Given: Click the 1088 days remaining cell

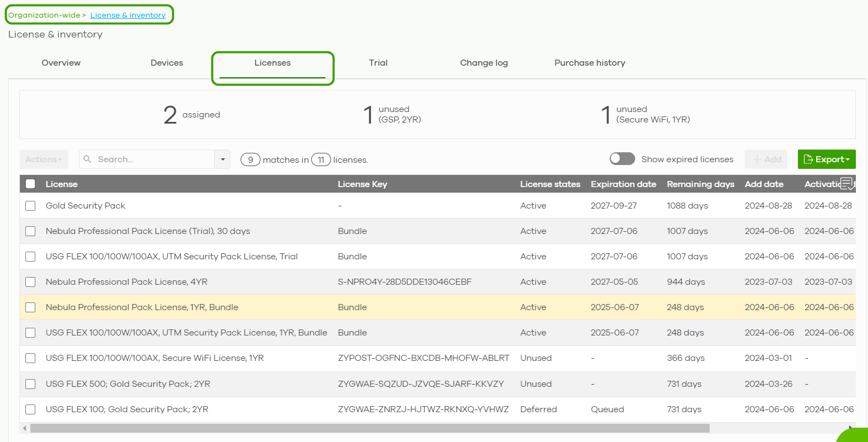Looking at the screenshot, I should point(688,206).
